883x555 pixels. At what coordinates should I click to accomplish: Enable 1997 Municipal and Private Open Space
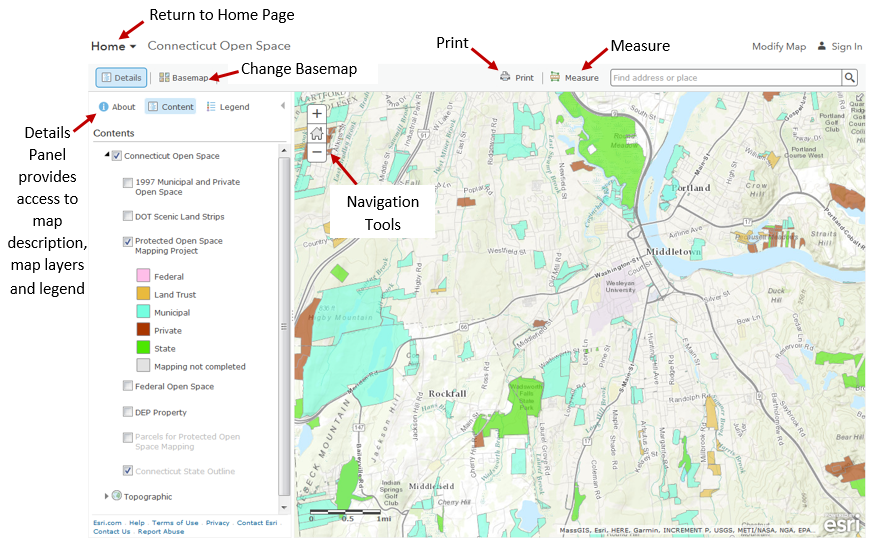coord(128,182)
